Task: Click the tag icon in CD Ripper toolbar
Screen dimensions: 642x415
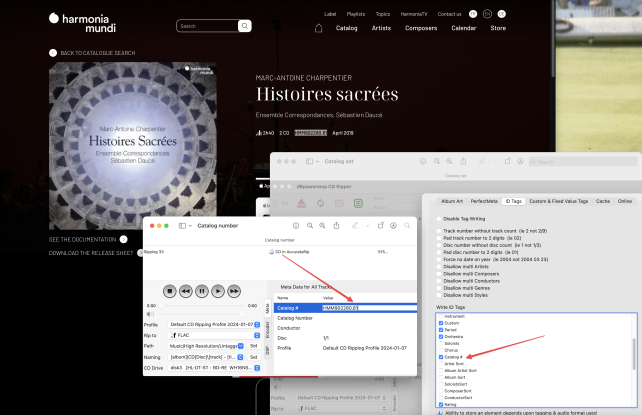Action: click(x=339, y=203)
